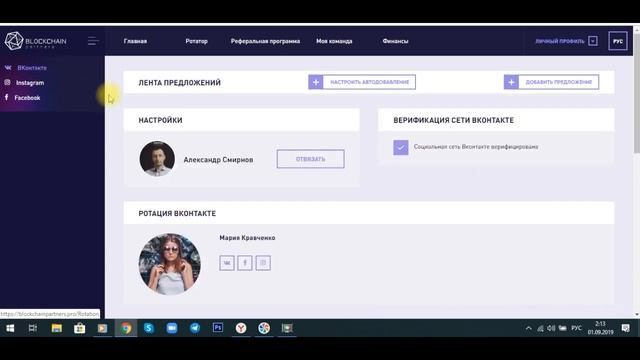The width and height of the screenshot is (640, 360).
Task: Toggle the VK verification checkbox
Action: (400, 147)
